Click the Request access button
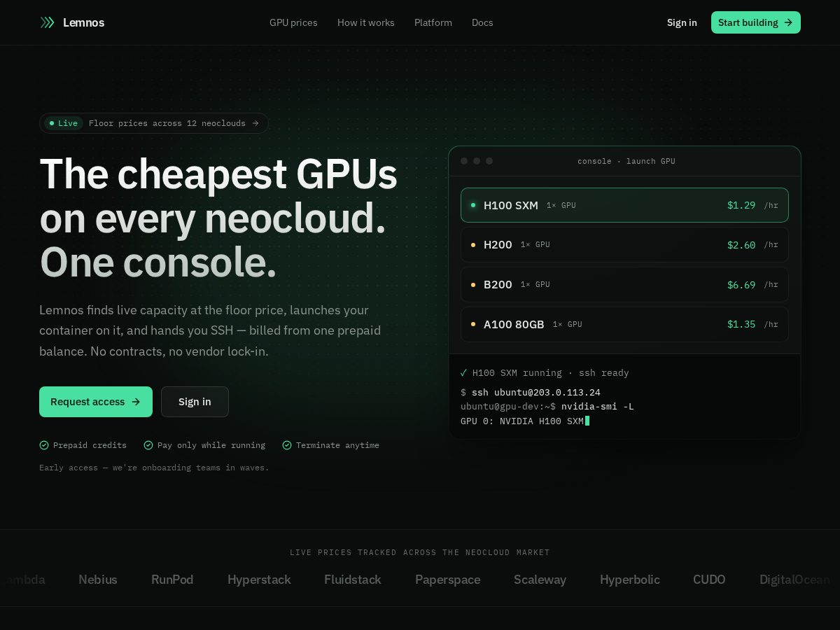 [96, 402]
